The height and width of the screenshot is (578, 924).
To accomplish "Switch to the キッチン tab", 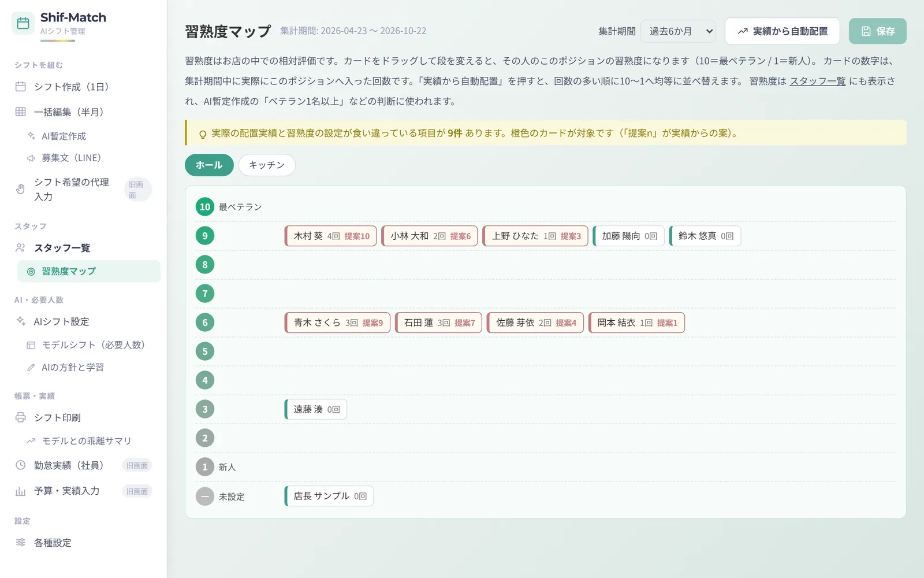I will pos(267,165).
